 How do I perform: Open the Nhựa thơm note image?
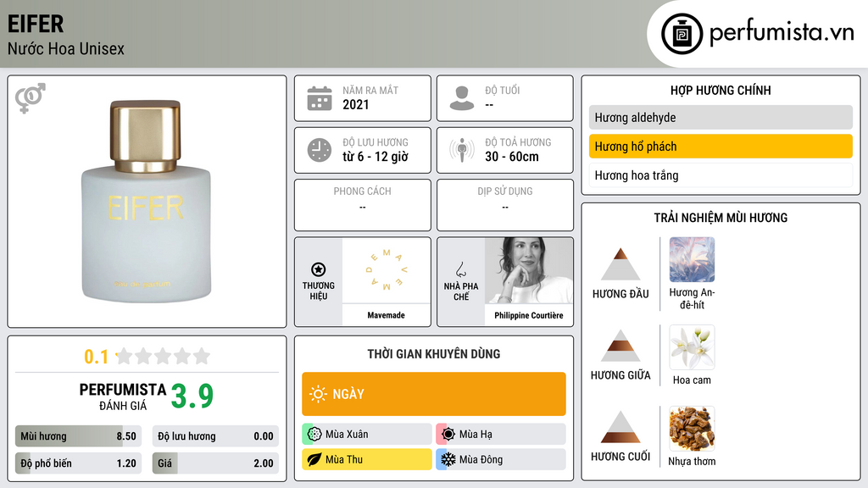tap(692, 428)
